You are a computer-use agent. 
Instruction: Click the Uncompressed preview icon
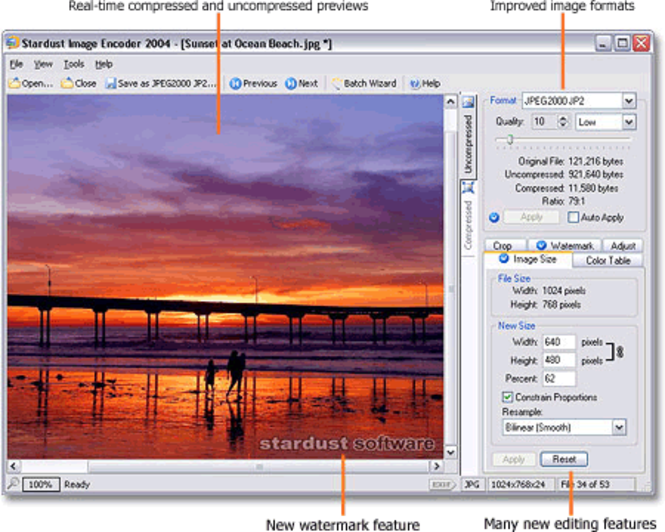pos(468,102)
